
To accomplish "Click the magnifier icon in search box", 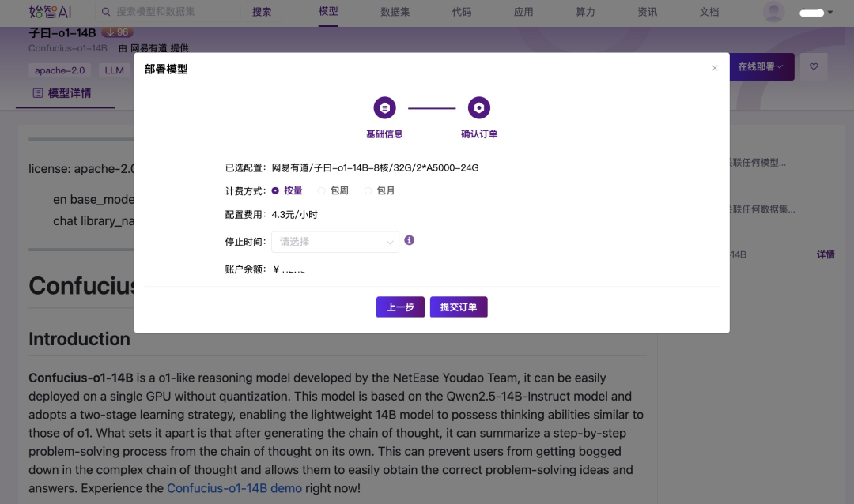I will click(x=106, y=12).
